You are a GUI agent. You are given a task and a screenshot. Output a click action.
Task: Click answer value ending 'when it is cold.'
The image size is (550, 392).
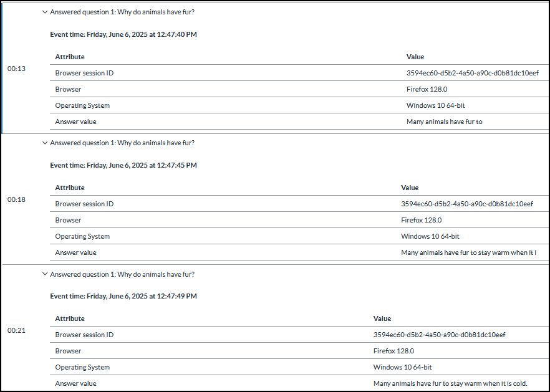pyautogui.click(x=450, y=383)
